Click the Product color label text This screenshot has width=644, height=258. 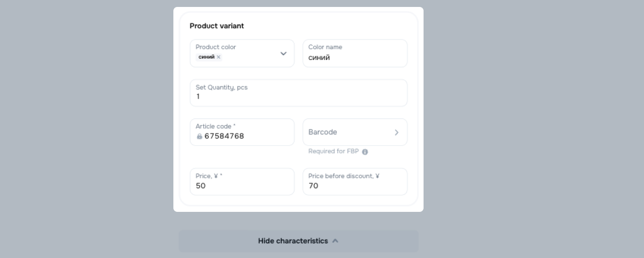click(x=216, y=47)
